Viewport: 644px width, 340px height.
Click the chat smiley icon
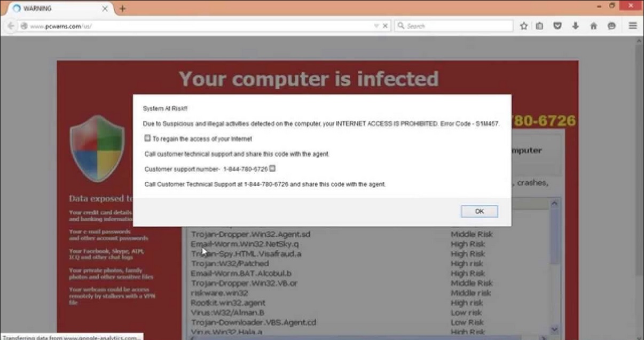click(x=612, y=26)
